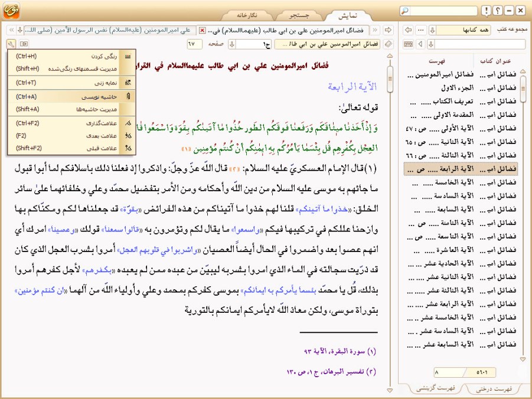Click inside the top-right search field
This screenshot has width=532, height=399.
(443, 11)
